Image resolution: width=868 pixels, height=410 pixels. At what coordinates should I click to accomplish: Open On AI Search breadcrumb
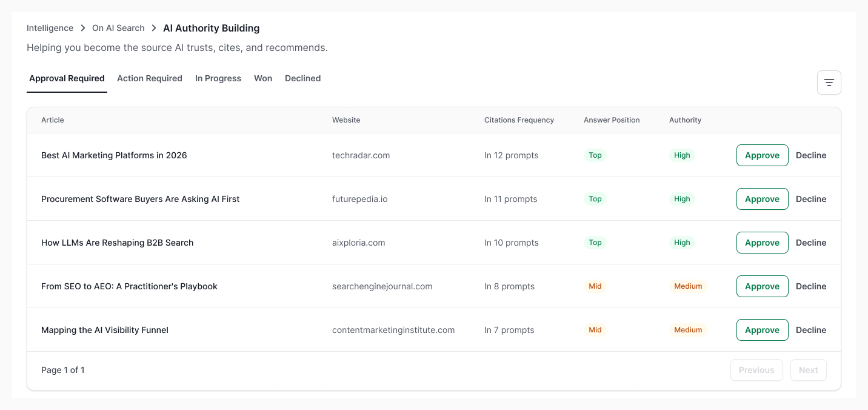coord(118,28)
